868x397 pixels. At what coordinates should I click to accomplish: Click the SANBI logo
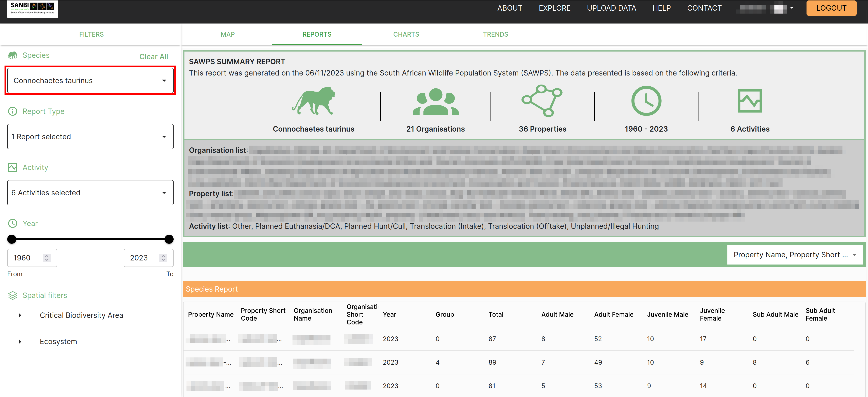pos(32,9)
